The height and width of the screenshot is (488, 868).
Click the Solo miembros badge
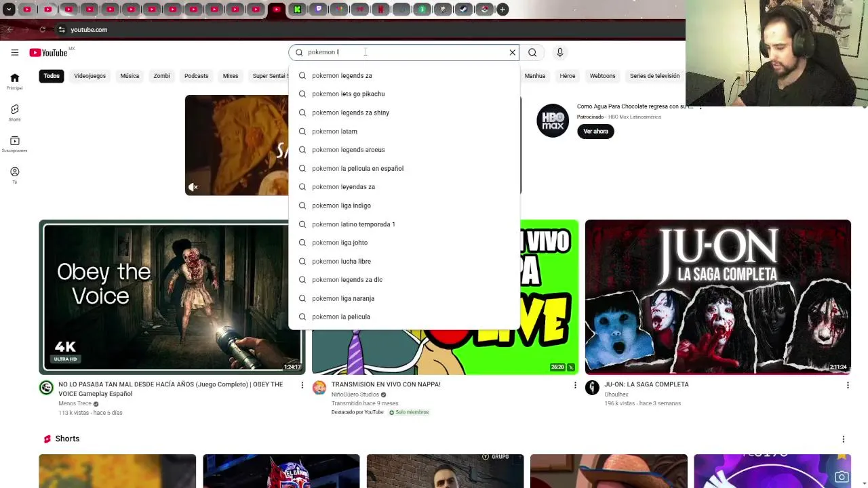[x=409, y=412]
